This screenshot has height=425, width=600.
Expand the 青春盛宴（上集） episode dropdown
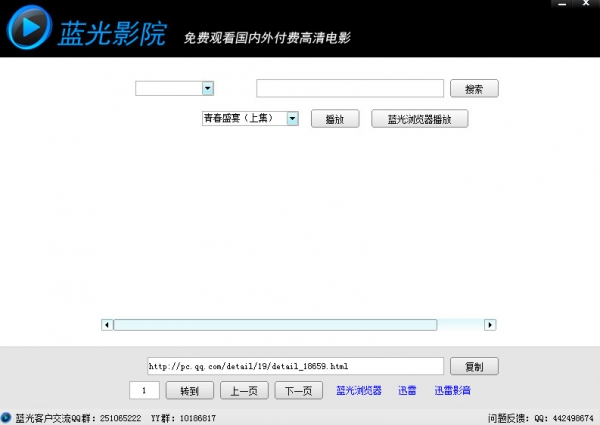tap(292, 119)
